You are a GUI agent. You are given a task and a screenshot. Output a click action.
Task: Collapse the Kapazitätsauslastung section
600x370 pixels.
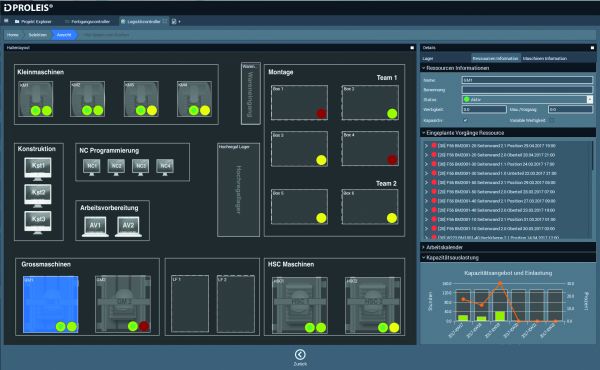424,258
